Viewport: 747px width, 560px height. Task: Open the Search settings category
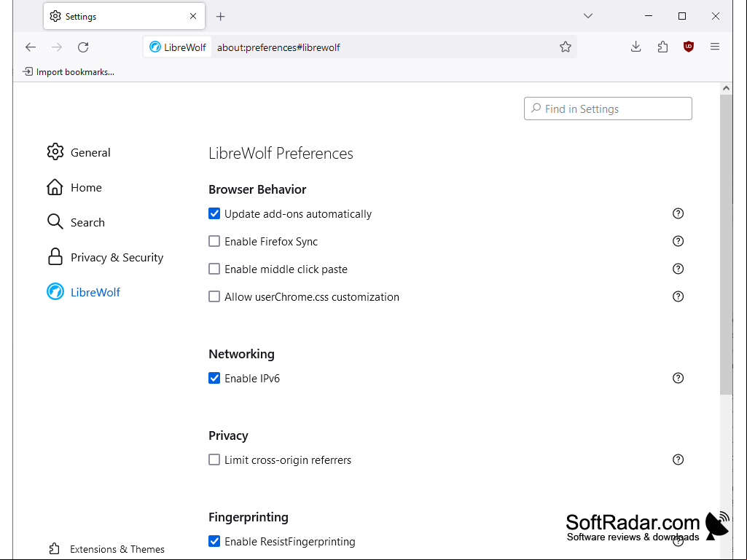(x=76, y=222)
